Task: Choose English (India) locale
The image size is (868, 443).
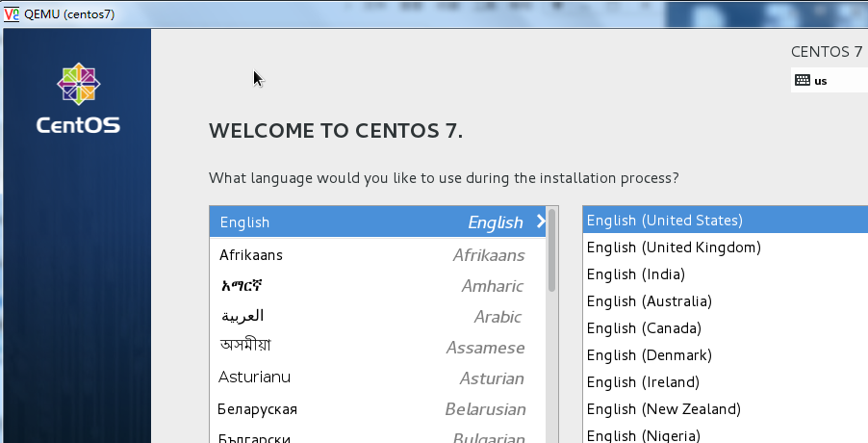Action: [x=726, y=274]
